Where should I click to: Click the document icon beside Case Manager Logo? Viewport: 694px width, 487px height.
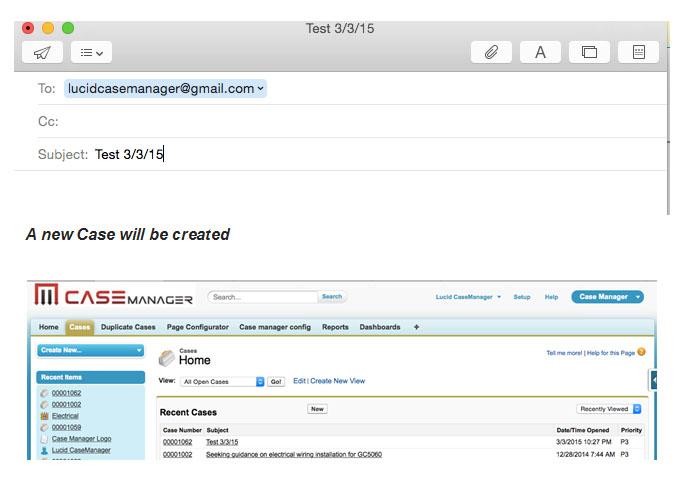pos(44,439)
